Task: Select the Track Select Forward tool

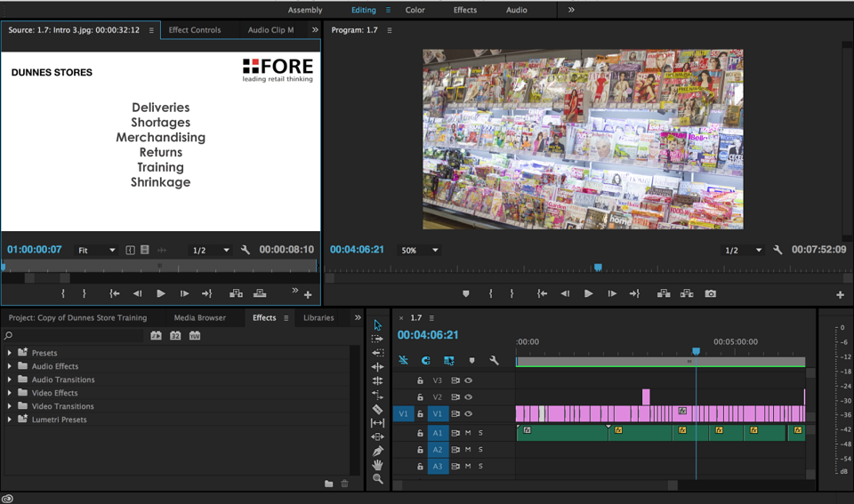Action: pos(377,339)
